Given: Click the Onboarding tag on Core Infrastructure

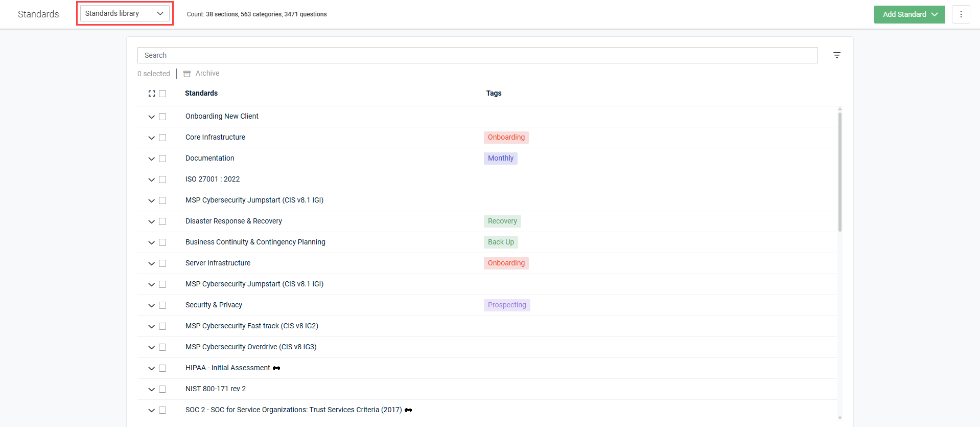Looking at the screenshot, I should (506, 137).
